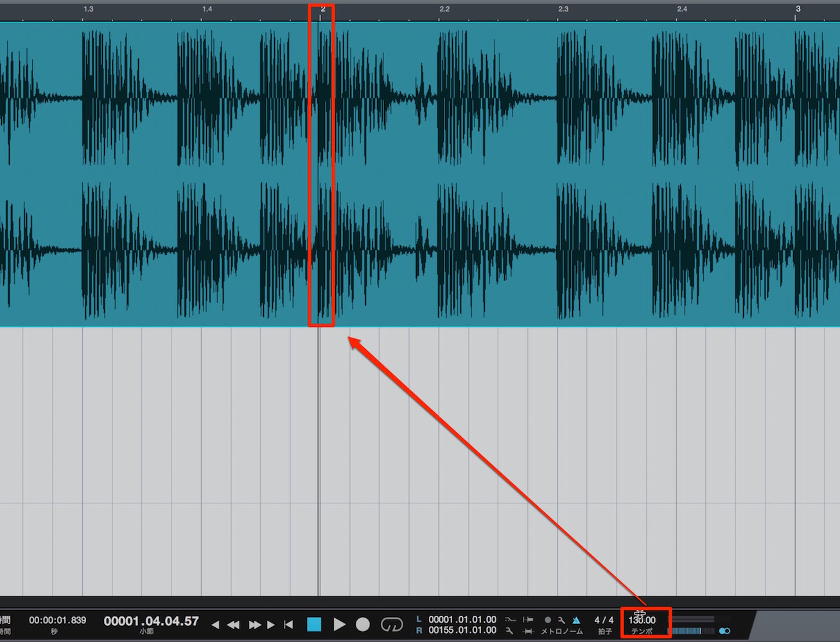
Task: Select the right locator value 00155.01.01.00
Action: pos(462,630)
